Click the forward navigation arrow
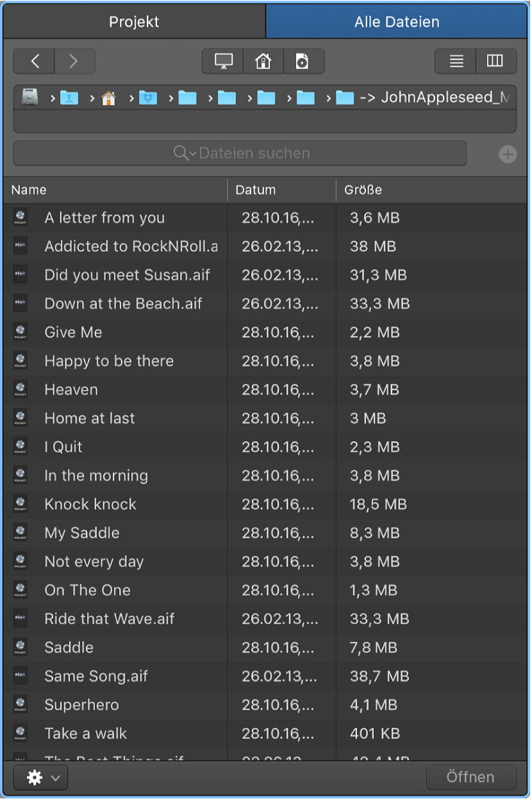Viewport: 532px width, 800px height. [x=74, y=62]
